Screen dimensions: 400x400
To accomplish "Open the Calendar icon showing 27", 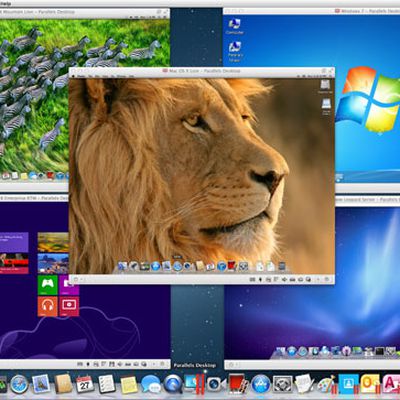I will click(85, 384).
